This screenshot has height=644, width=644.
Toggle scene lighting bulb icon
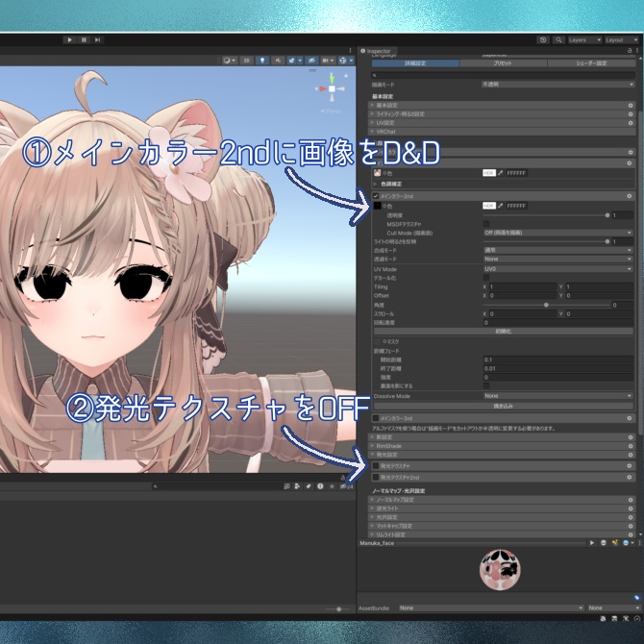pos(262,61)
